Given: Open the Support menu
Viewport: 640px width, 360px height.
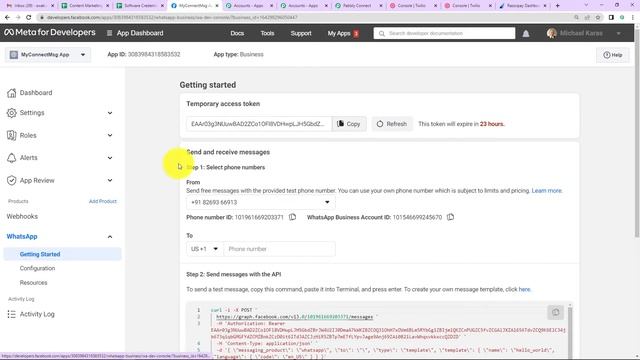Looking at the screenshot, I should [301, 33].
